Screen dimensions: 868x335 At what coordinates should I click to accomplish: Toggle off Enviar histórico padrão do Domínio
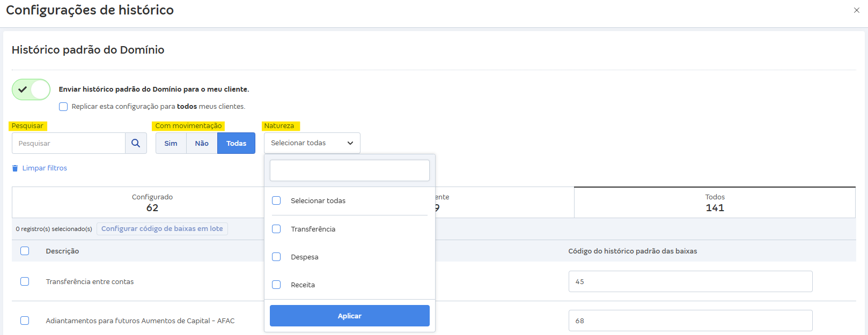(31, 90)
